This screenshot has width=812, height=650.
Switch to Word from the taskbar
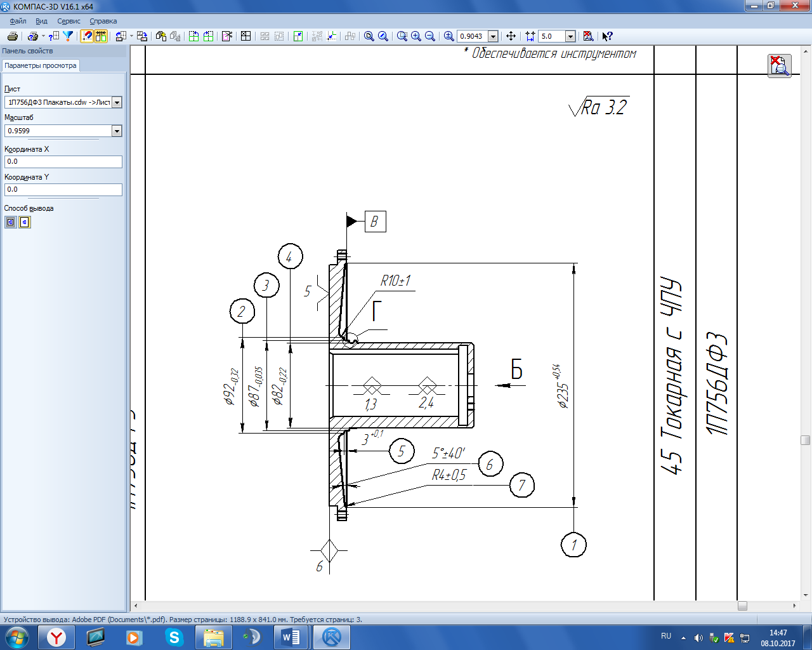[x=291, y=637]
